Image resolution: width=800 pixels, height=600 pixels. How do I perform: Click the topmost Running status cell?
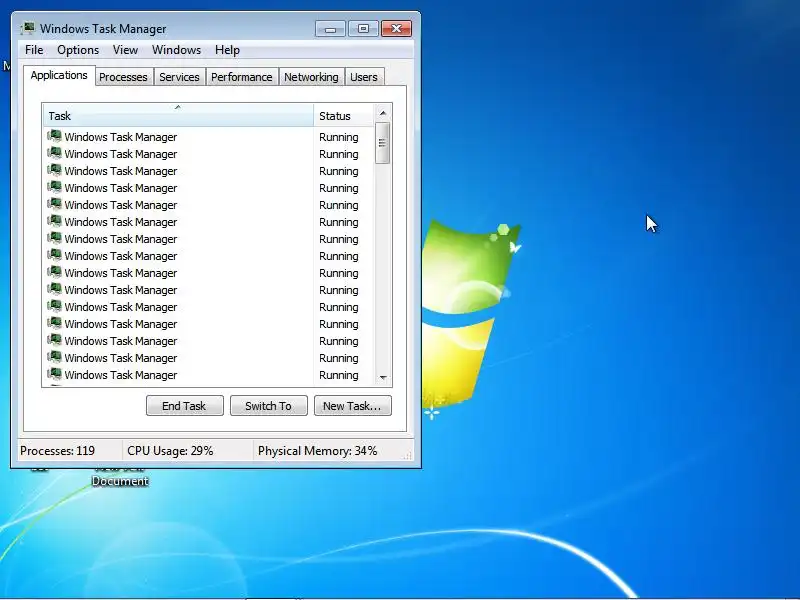339,137
